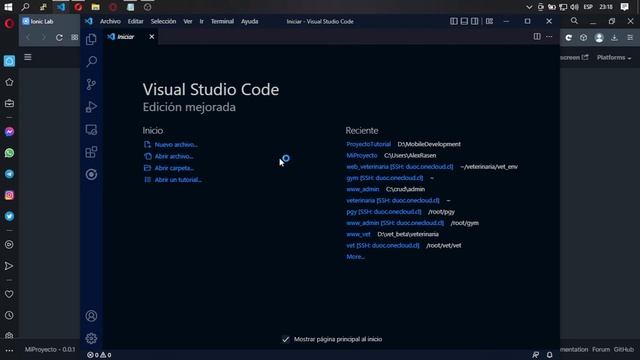
Task: Open Telegram in Opera sidebar
Action: 9,174
